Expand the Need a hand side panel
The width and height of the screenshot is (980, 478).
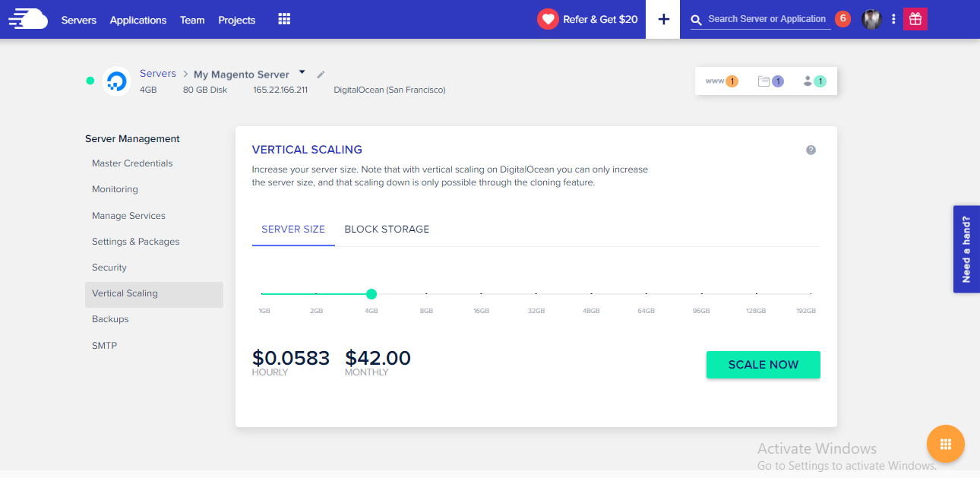tap(966, 248)
